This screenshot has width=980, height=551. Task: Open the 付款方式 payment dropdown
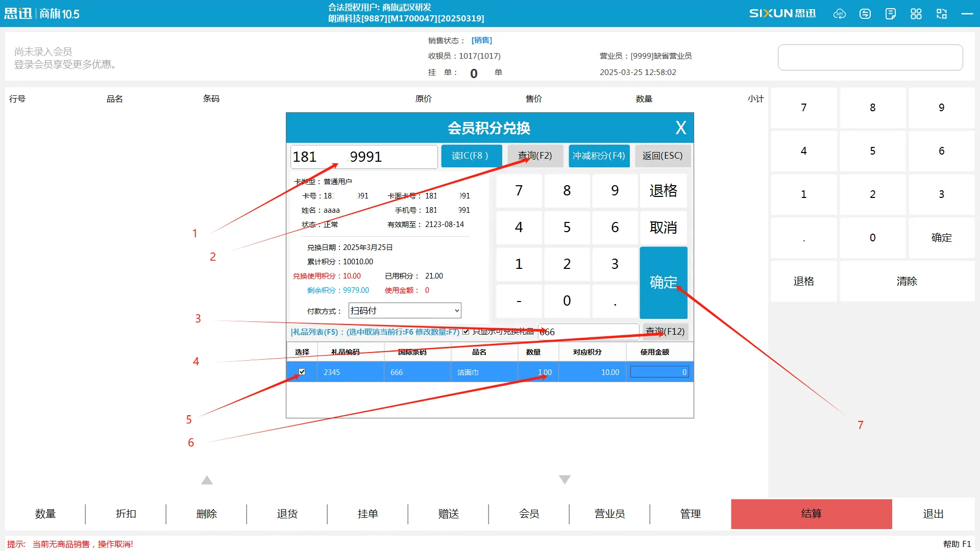(405, 310)
